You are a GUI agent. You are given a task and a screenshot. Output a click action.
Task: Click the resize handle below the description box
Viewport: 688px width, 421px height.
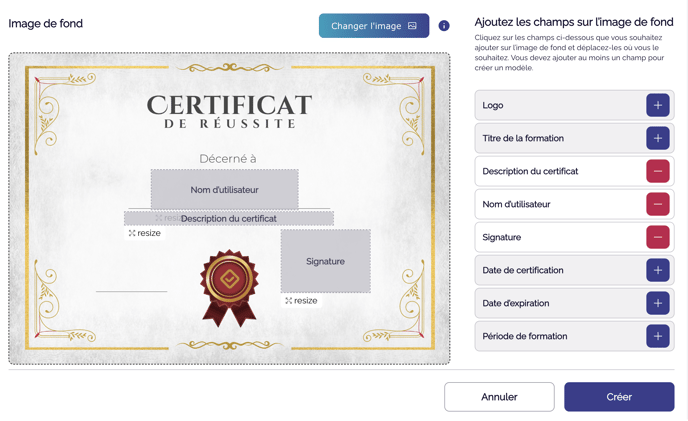(x=144, y=233)
